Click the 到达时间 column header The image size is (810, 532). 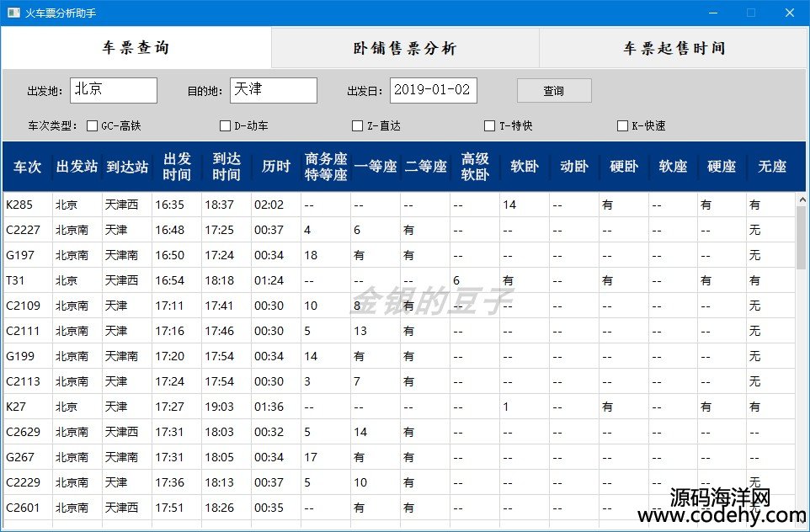click(226, 167)
